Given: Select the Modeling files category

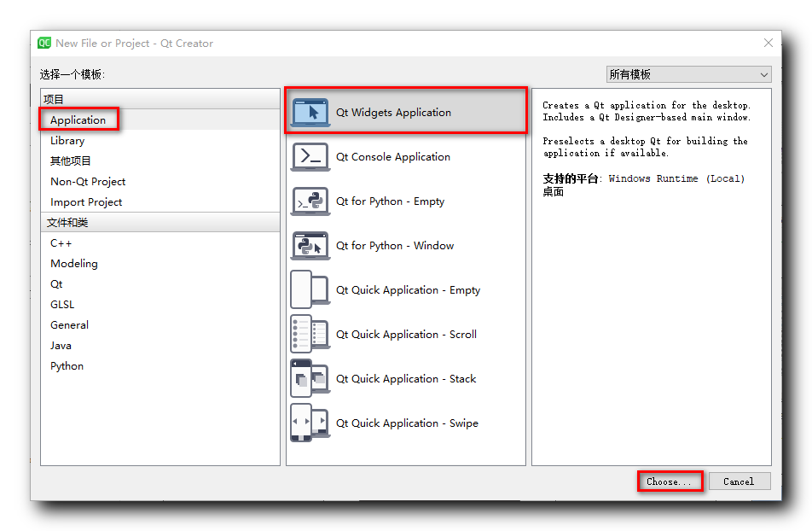Looking at the screenshot, I should point(160,264).
